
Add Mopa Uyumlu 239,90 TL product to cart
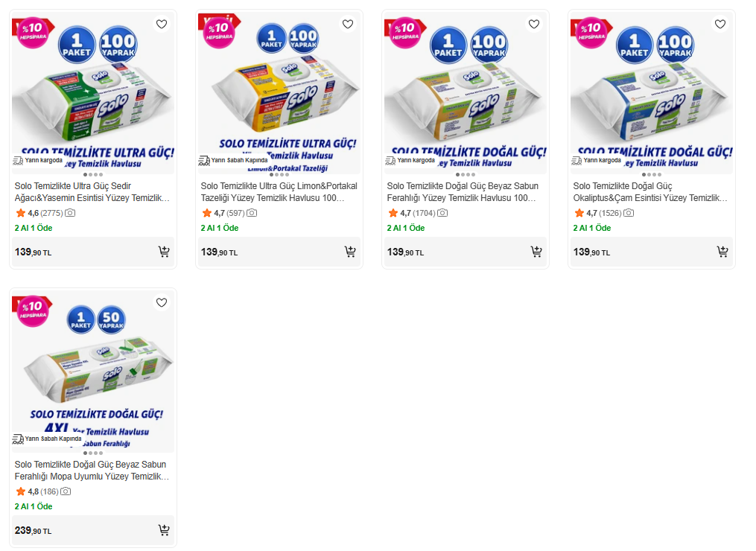pos(164,530)
